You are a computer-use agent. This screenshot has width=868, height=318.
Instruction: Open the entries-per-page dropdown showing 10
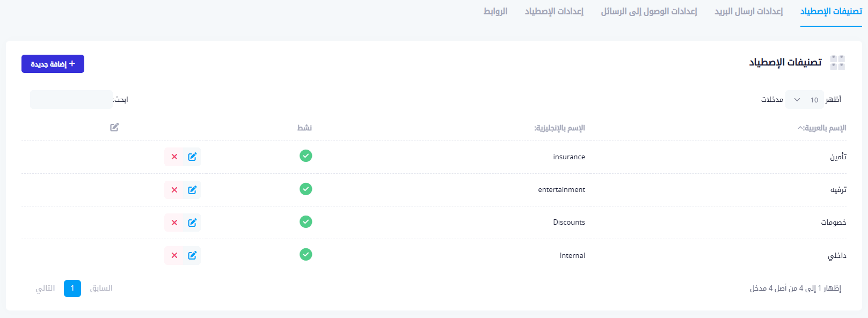coord(804,100)
